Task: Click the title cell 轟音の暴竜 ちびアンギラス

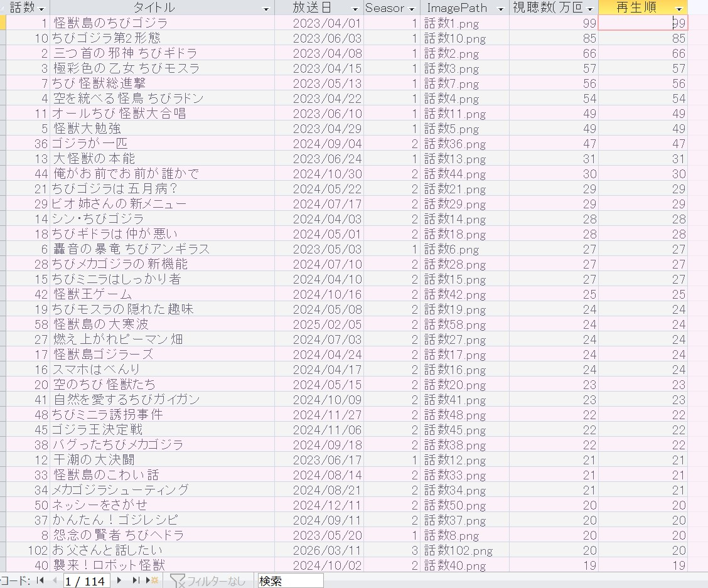Action: pos(162,249)
